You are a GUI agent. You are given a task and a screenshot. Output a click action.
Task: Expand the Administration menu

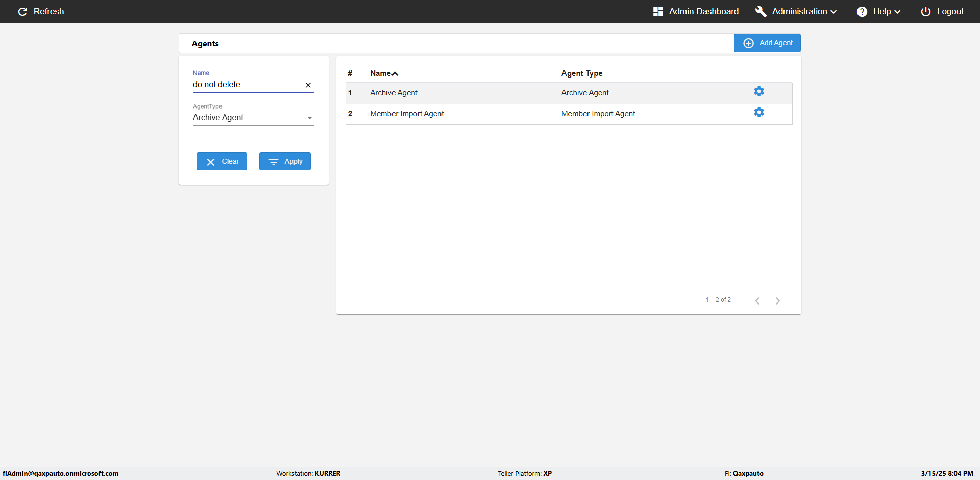click(796, 11)
